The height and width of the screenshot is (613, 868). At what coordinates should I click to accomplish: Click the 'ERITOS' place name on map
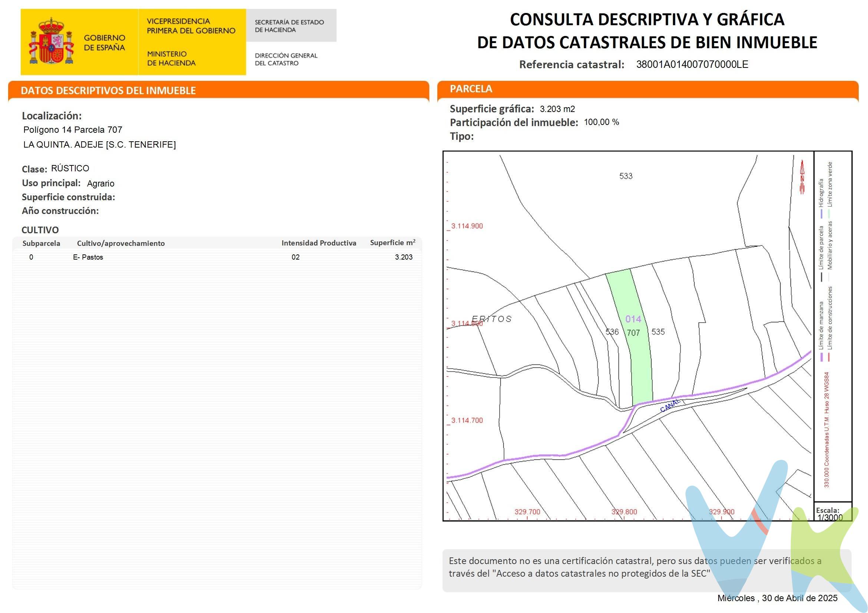[x=491, y=319]
